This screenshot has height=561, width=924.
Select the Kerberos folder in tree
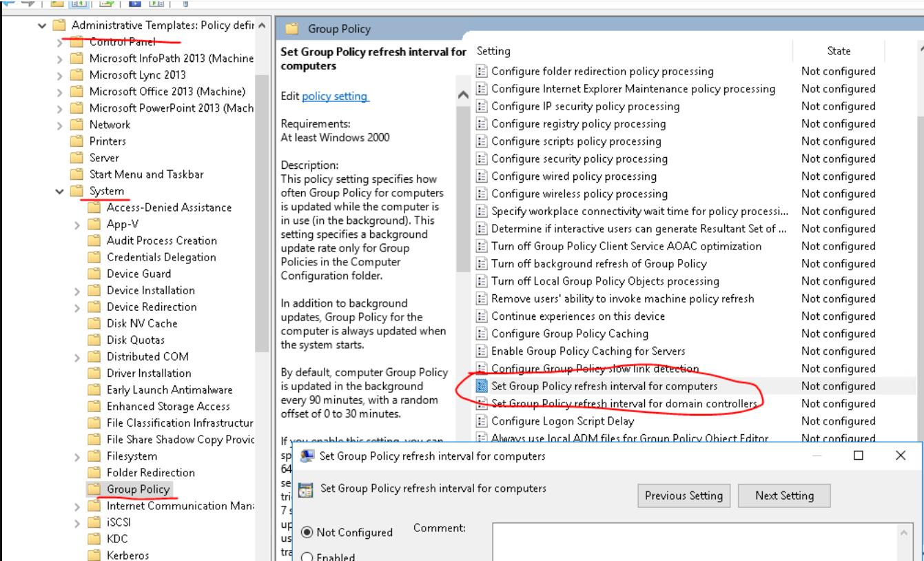(127, 555)
